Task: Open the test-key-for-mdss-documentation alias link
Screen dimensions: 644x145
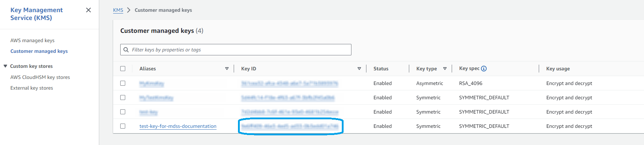Action: [x=178, y=126]
